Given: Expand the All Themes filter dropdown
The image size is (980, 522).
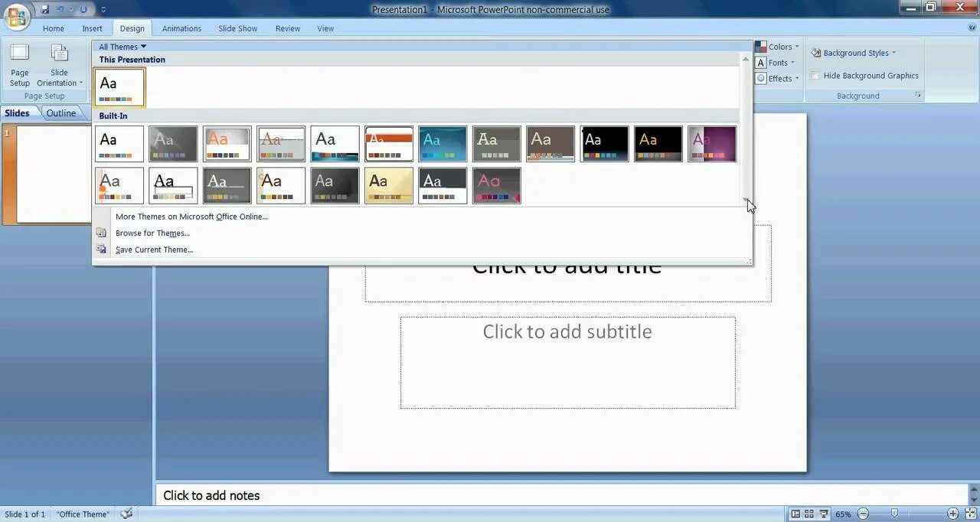Looking at the screenshot, I should coord(122,47).
